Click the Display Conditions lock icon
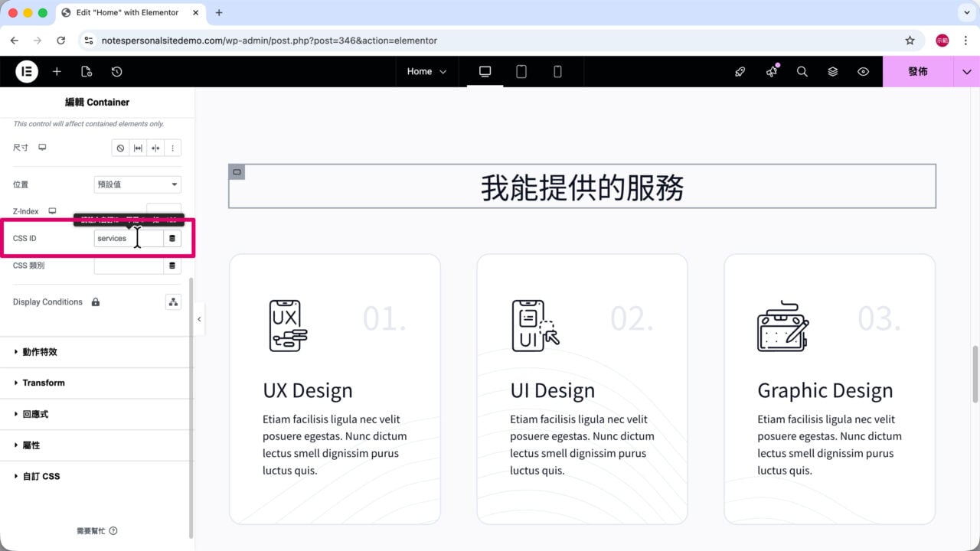Image resolution: width=980 pixels, height=551 pixels. coord(96,302)
